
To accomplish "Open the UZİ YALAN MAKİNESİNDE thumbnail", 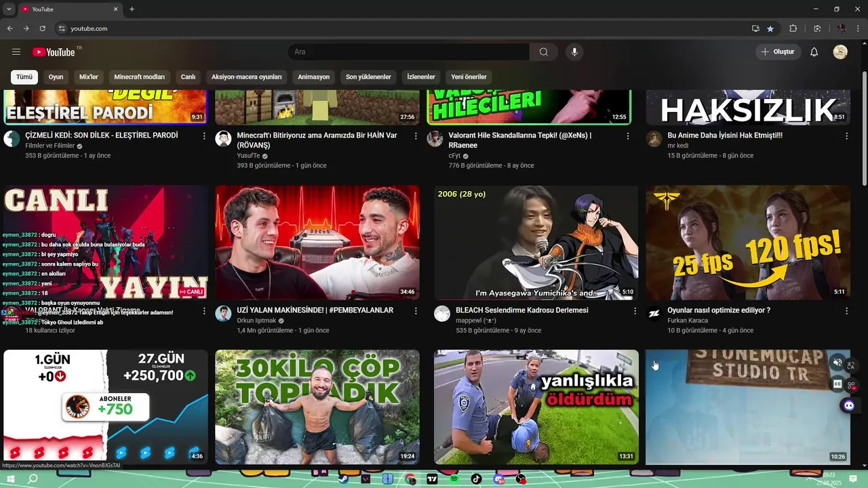I will 317,243.
